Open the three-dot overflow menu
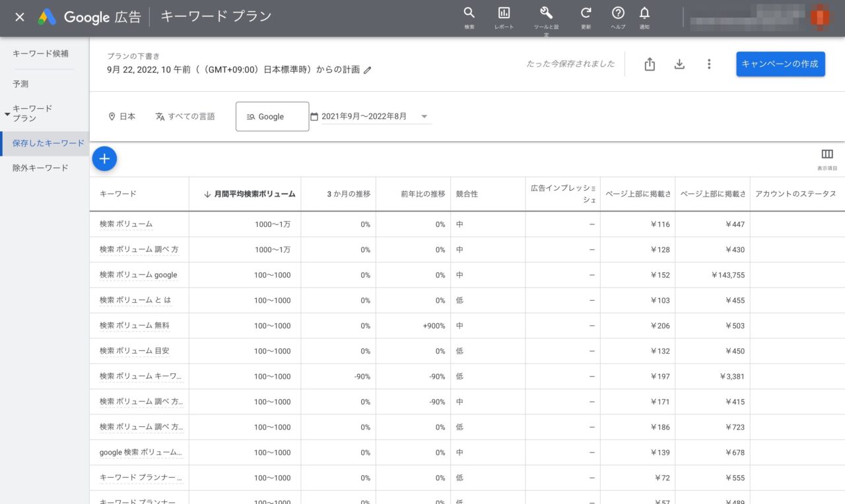The height and width of the screenshot is (504, 845). click(x=709, y=63)
